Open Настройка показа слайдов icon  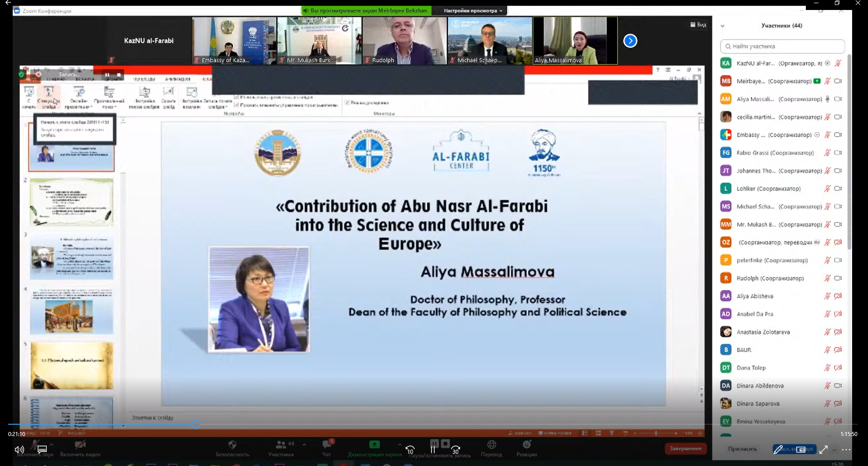(x=144, y=97)
